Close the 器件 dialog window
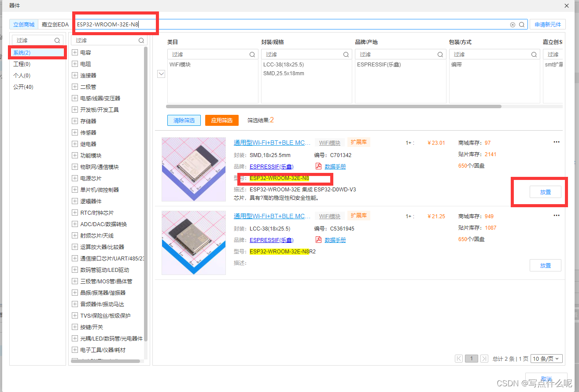The height and width of the screenshot is (392, 579). pos(566,5)
